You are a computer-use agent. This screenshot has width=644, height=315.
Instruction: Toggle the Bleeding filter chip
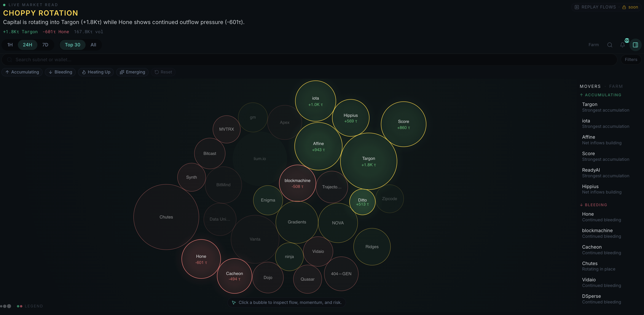60,72
